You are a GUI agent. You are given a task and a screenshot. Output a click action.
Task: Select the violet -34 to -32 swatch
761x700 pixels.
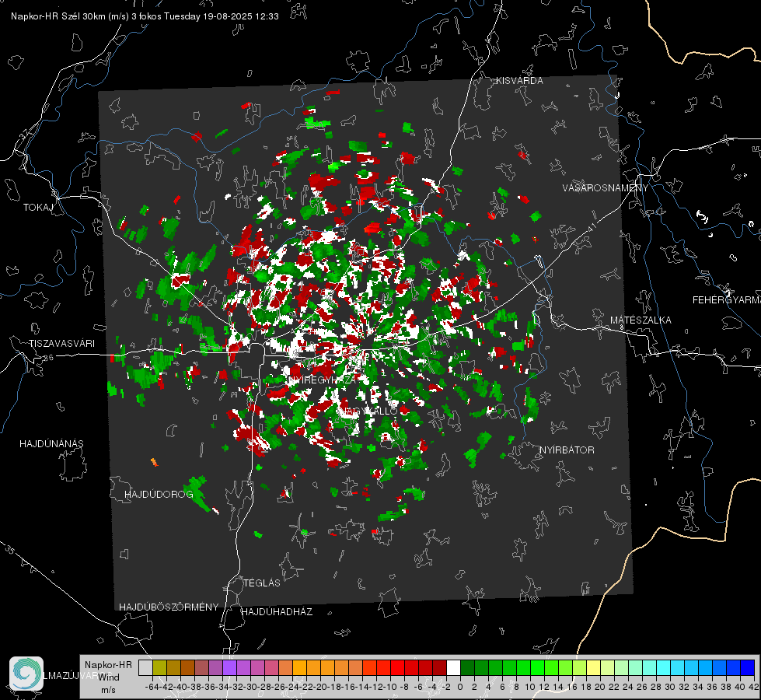point(229,667)
